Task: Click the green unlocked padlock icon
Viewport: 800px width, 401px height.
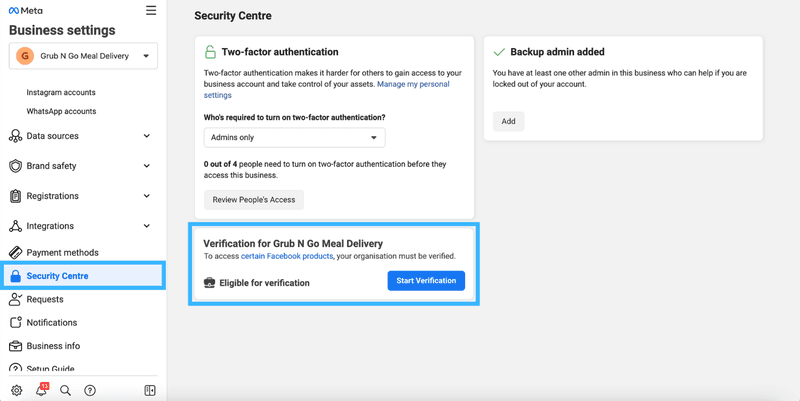Action: (x=210, y=52)
